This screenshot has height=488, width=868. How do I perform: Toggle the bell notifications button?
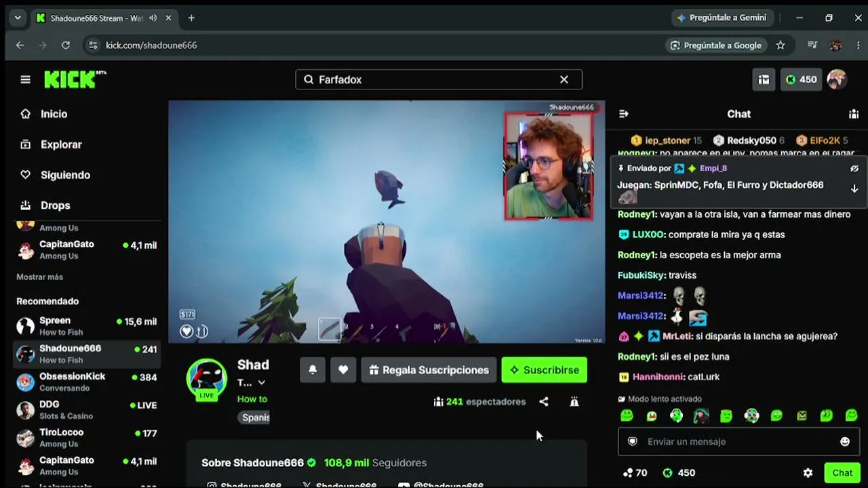coord(313,370)
